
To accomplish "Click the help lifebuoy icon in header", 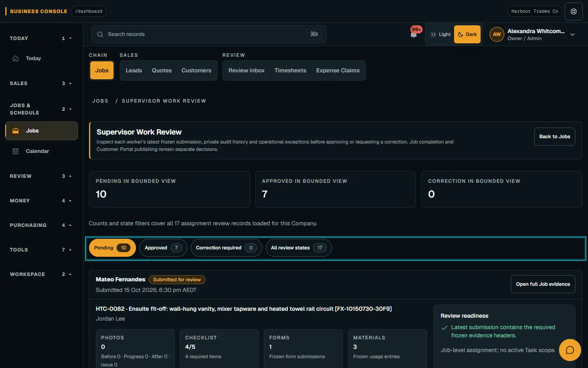I will point(574,11).
